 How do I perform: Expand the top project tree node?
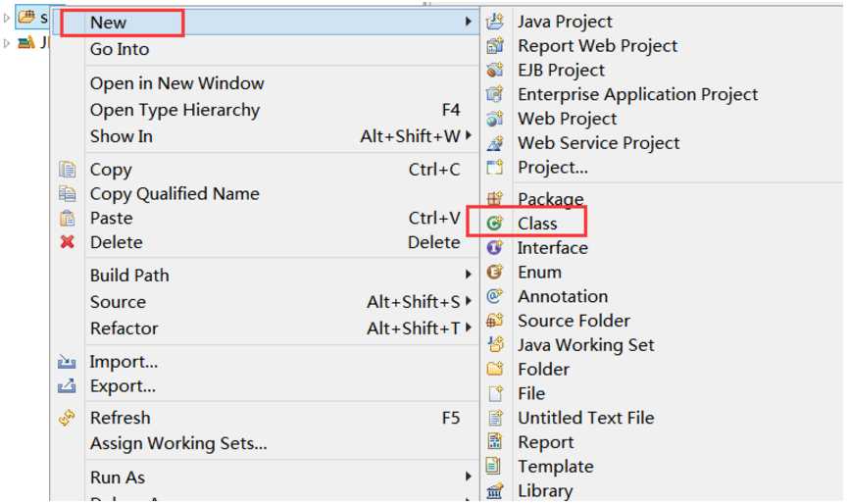click(7, 18)
